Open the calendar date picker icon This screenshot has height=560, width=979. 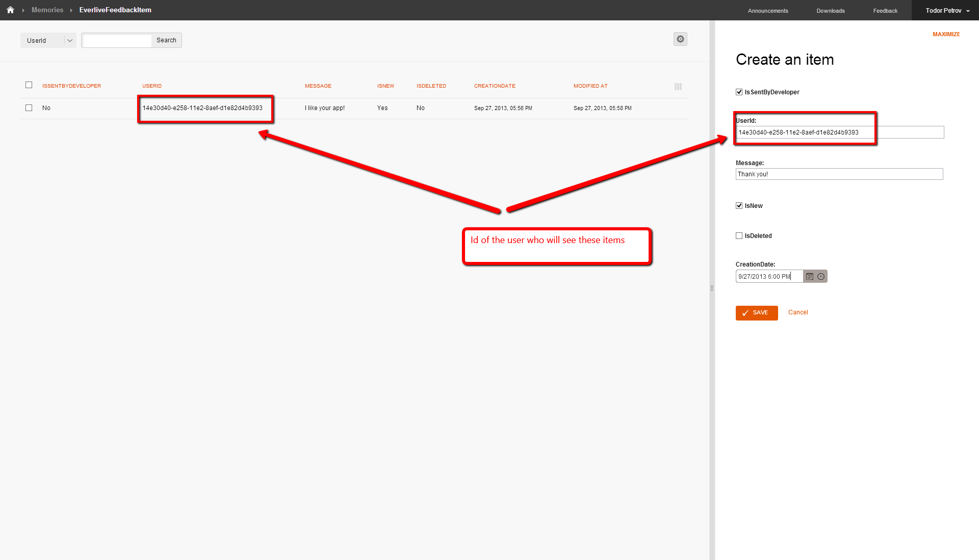pyautogui.click(x=810, y=277)
